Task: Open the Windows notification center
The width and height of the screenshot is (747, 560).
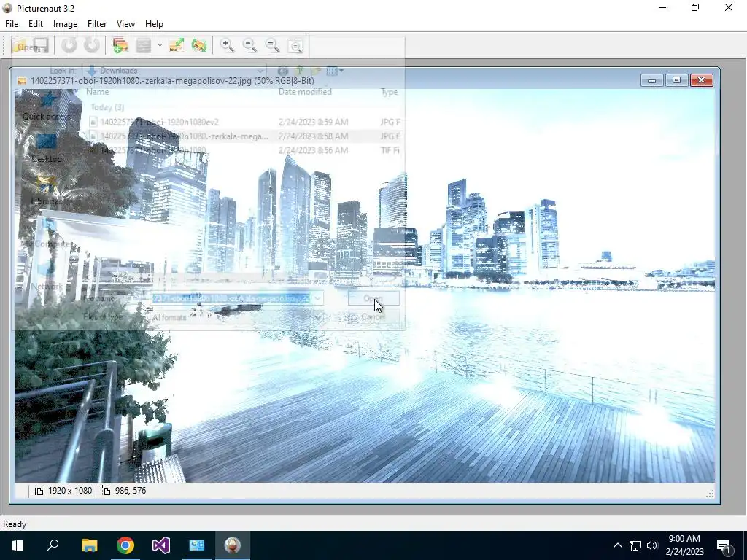Action: click(724, 545)
